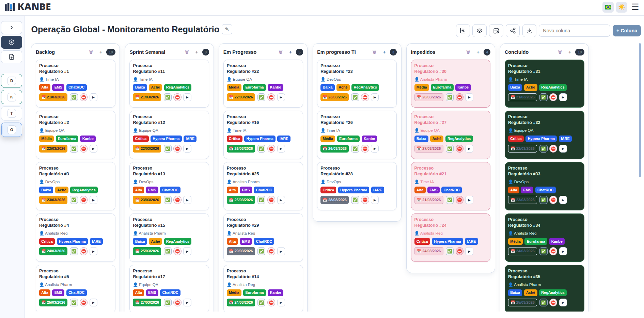Open the calendar settings icon
This screenshot has width=644, height=318.
pos(496,31)
